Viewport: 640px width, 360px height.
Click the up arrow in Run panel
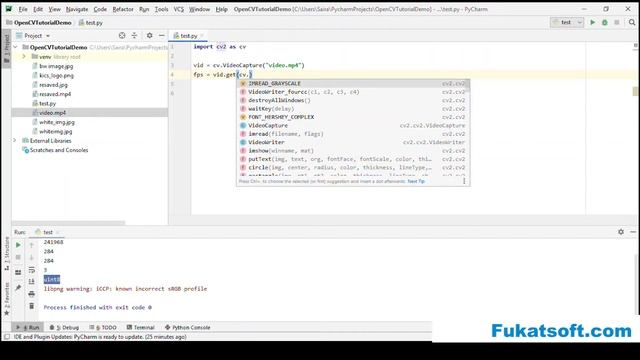31,245
